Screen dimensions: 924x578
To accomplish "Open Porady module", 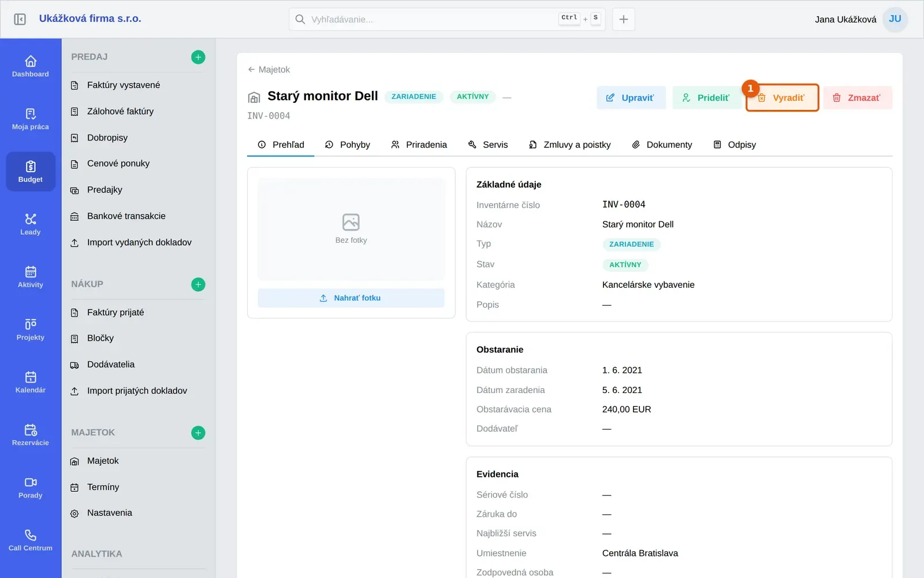I will coord(31,487).
